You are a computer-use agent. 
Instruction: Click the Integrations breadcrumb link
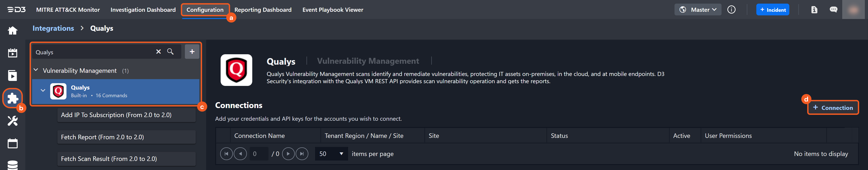(53, 28)
